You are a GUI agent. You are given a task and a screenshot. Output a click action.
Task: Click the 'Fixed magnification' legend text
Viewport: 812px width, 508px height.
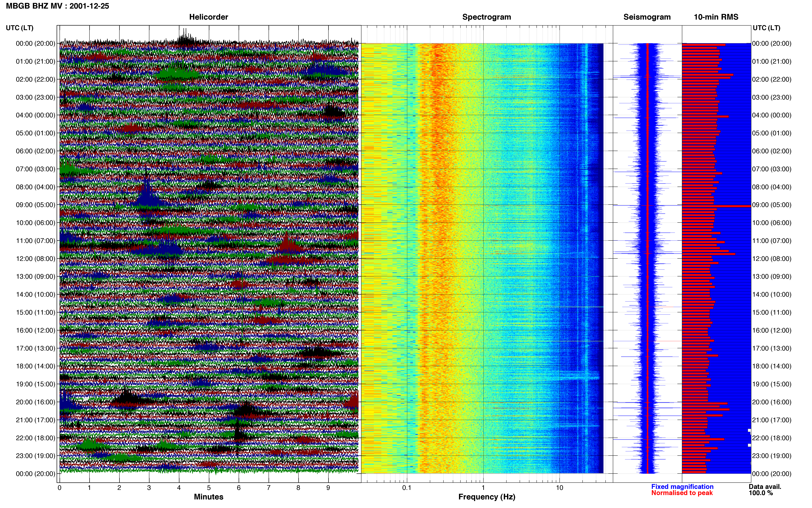682,487
